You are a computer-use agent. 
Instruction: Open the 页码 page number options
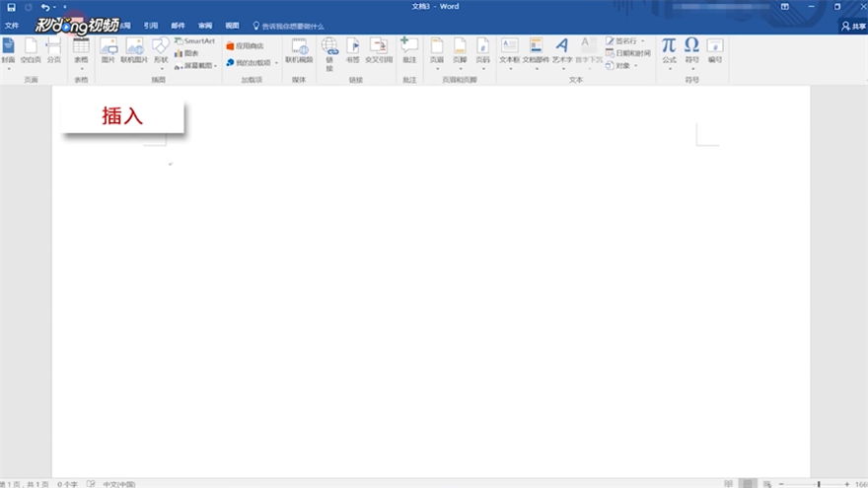[x=482, y=53]
